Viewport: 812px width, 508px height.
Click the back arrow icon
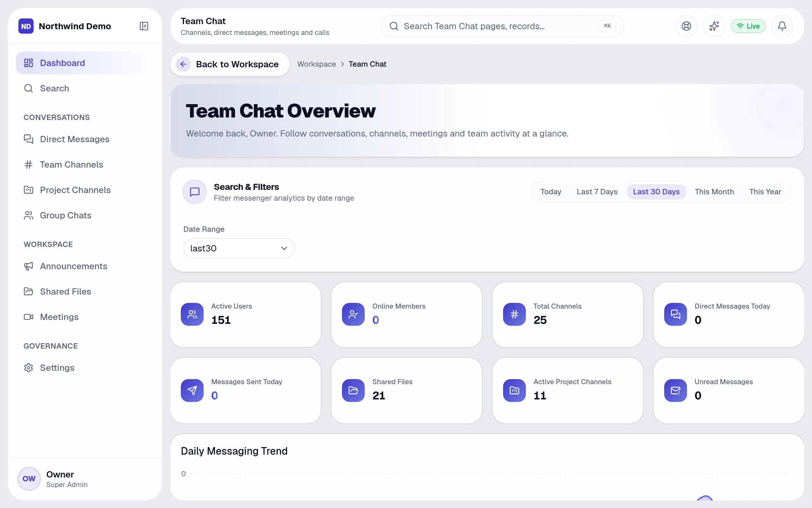[183, 64]
